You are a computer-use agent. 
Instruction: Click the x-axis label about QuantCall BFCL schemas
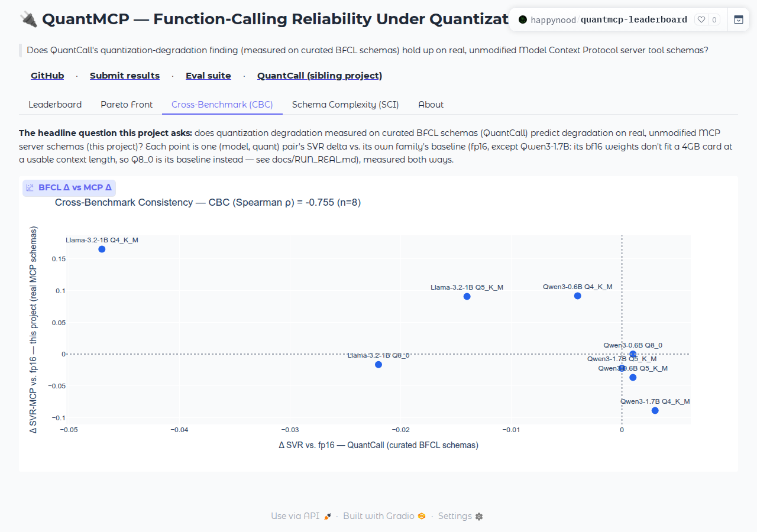(x=378, y=445)
